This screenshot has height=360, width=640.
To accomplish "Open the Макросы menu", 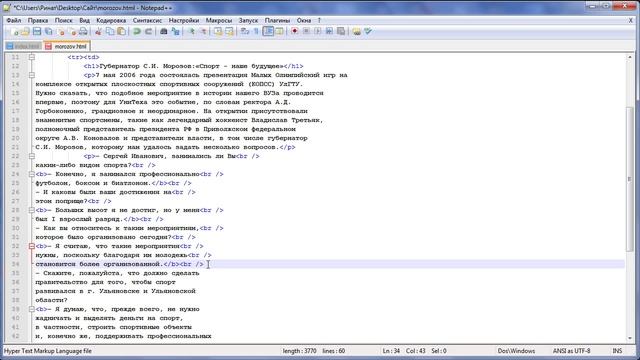I will (219, 20).
